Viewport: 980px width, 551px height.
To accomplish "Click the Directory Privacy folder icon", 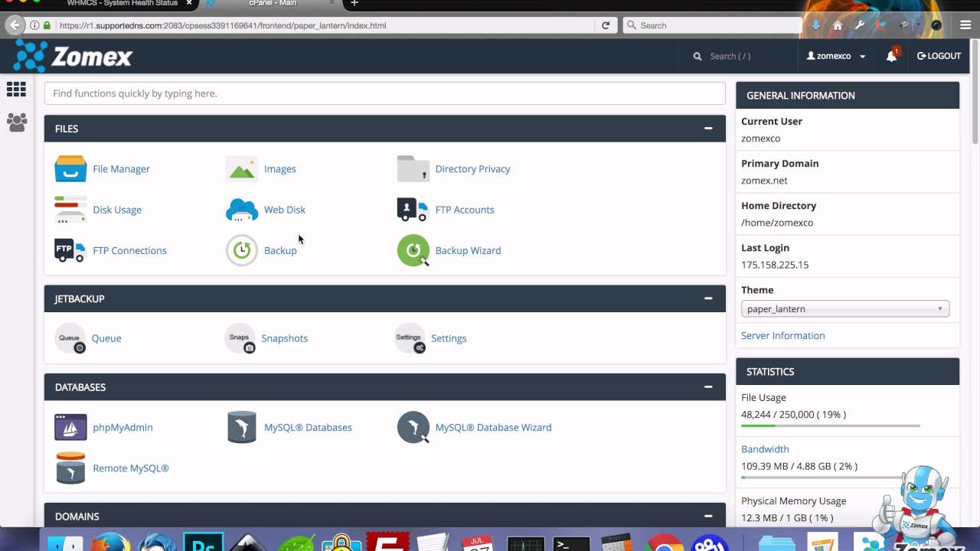I will (x=413, y=168).
